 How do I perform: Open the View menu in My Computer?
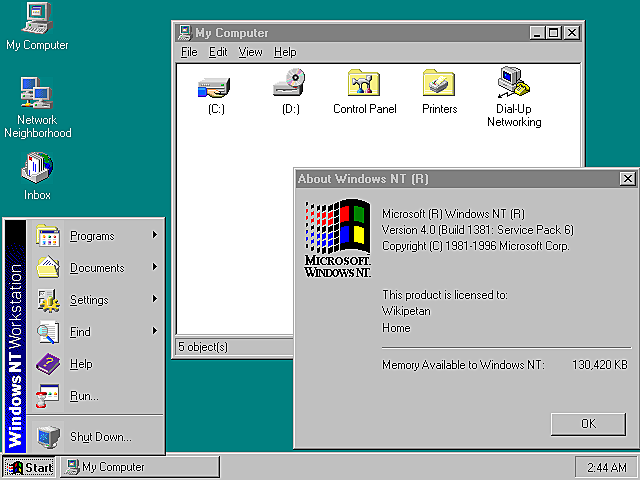[250, 52]
